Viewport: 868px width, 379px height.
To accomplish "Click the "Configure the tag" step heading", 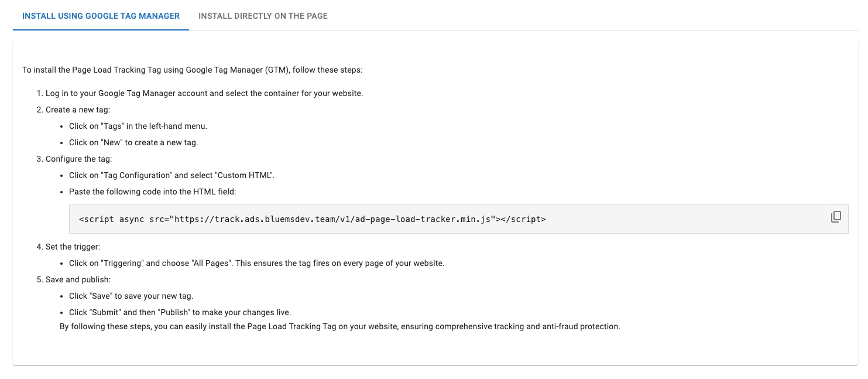I will click(x=78, y=159).
